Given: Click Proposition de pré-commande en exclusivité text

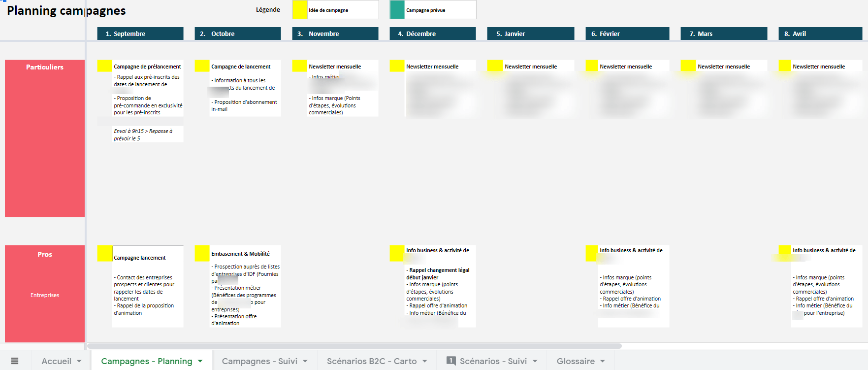Looking at the screenshot, I should tap(148, 105).
